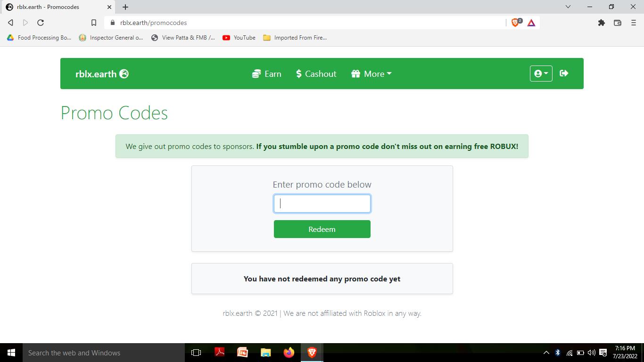Open the browser hamburger menu

[634, 23]
